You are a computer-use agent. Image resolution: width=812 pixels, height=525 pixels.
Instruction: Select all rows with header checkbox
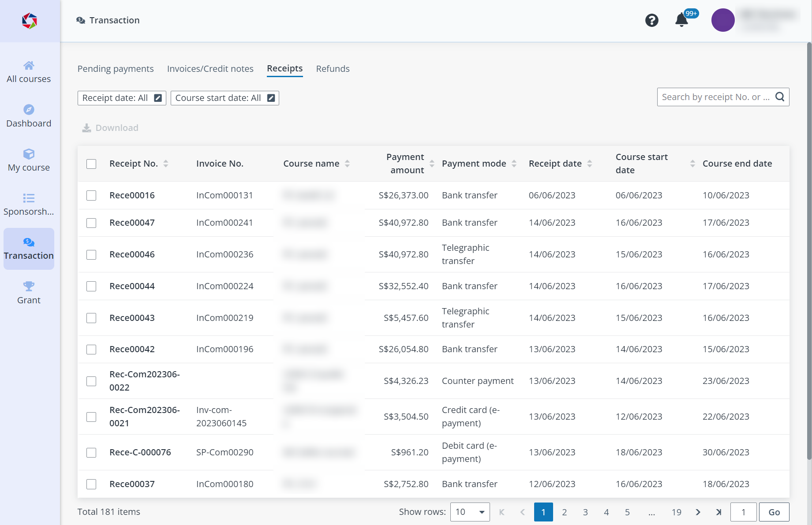pyautogui.click(x=91, y=164)
